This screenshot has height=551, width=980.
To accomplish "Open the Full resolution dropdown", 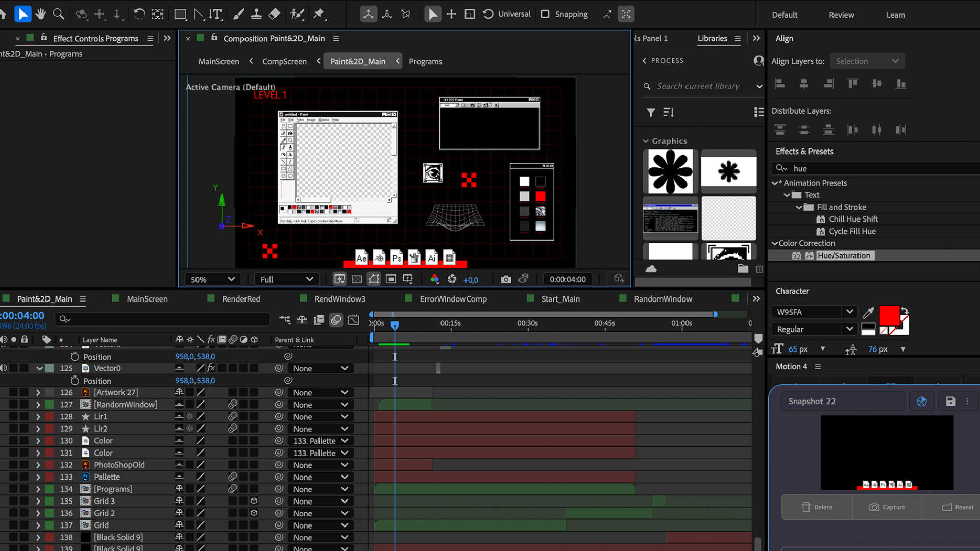I will point(286,279).
